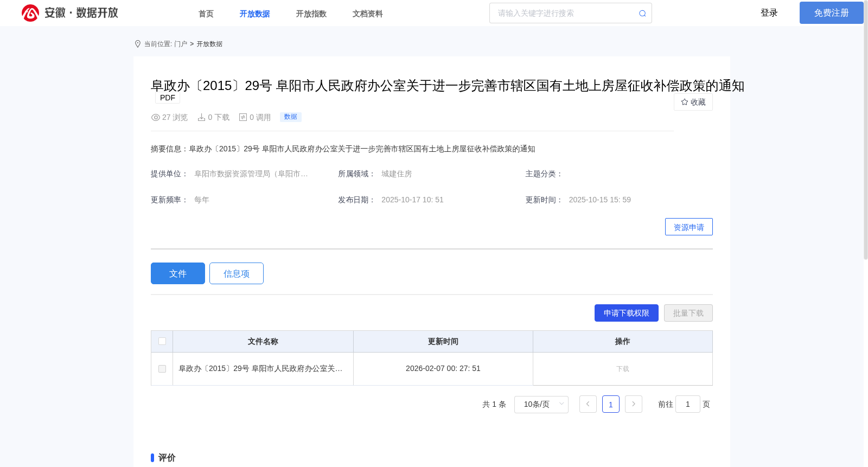Click the 评价 section heading

click(167, 458)
